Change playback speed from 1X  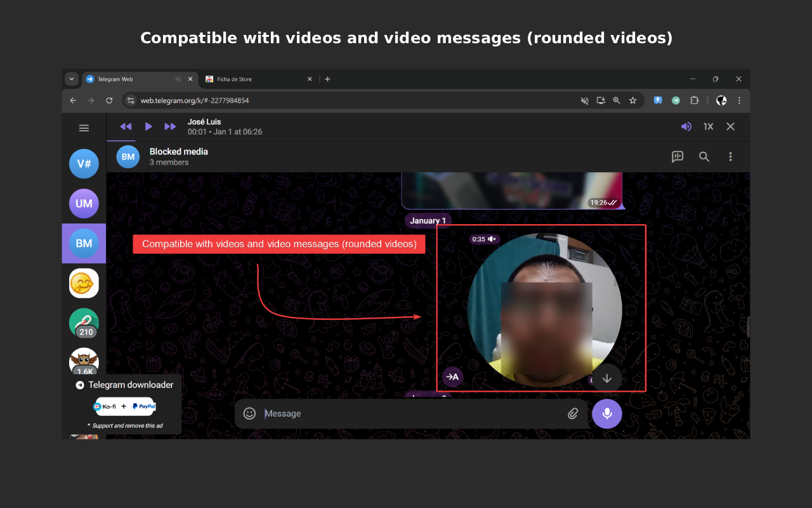[708, 126]
